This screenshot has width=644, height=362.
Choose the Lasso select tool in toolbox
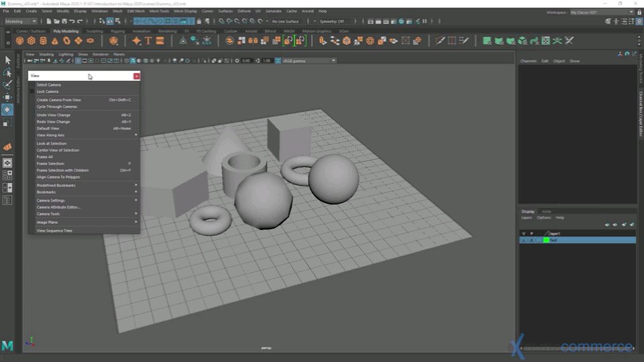point(7,73)
